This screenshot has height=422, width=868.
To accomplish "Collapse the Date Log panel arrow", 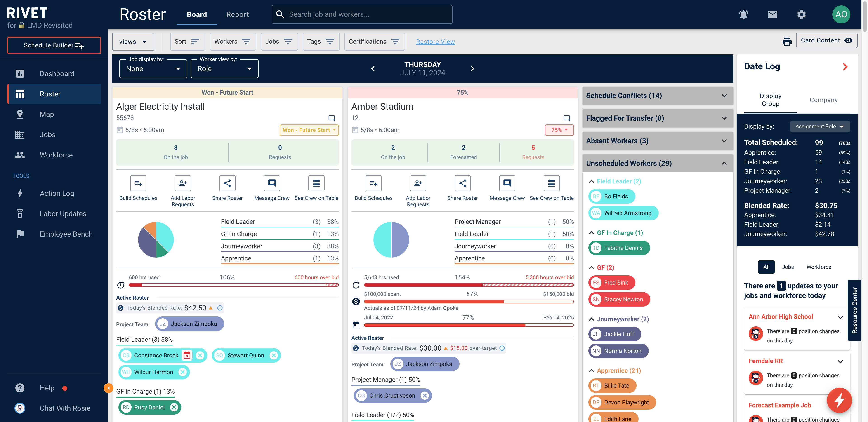I will click(845, 67).
